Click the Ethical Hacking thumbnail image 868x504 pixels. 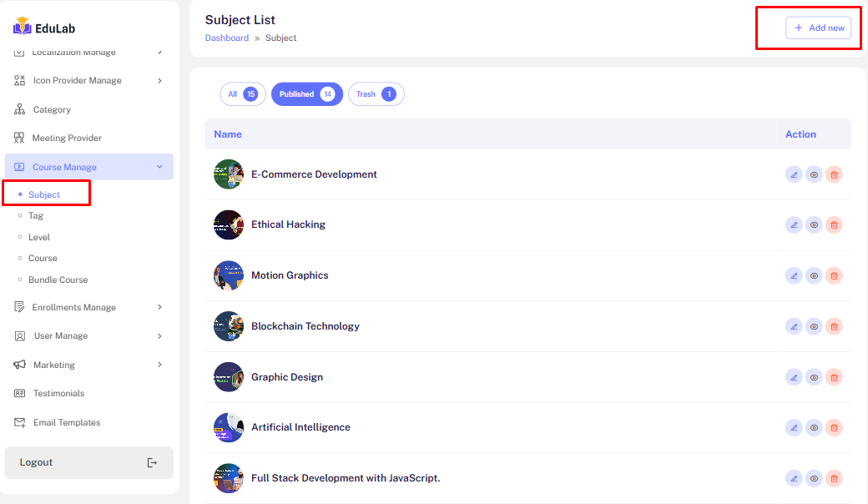(229, 224)
